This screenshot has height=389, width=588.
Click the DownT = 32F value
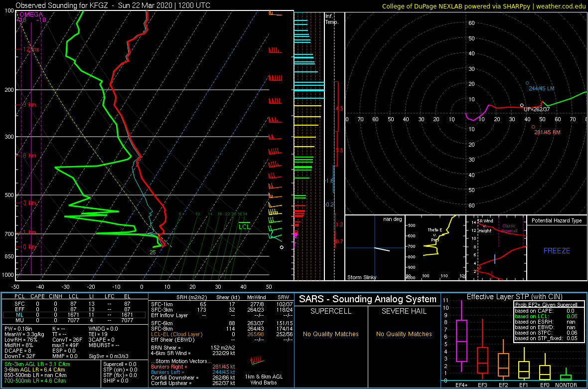(x=19, y=356)
